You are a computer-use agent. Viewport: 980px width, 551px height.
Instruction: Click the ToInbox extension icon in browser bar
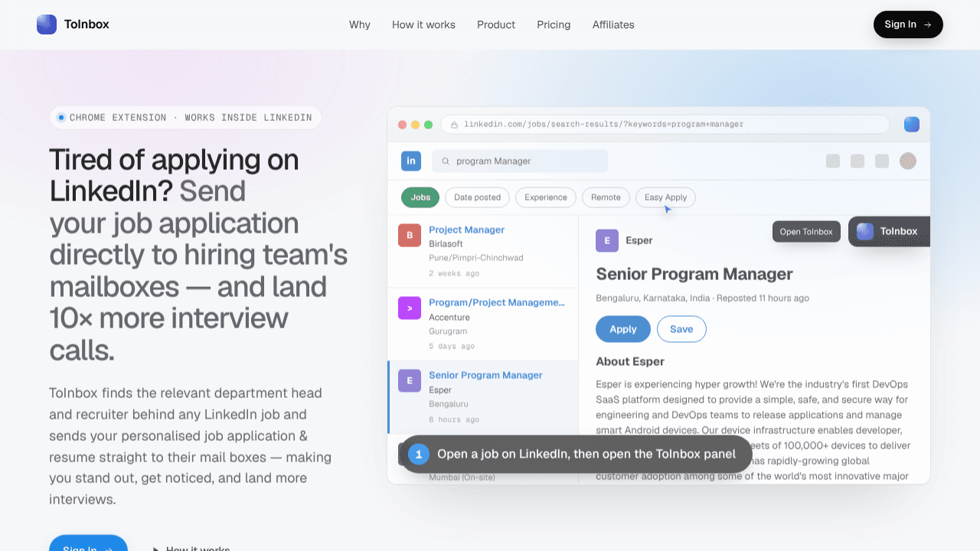click(912, 124)
